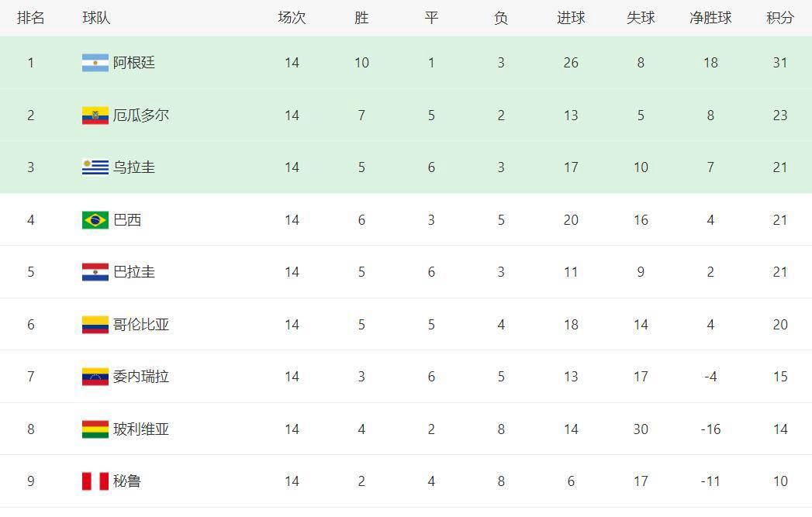Sort by the 进球 column header
This screenshot has height=517, width=812.
(x=571, y=18)
